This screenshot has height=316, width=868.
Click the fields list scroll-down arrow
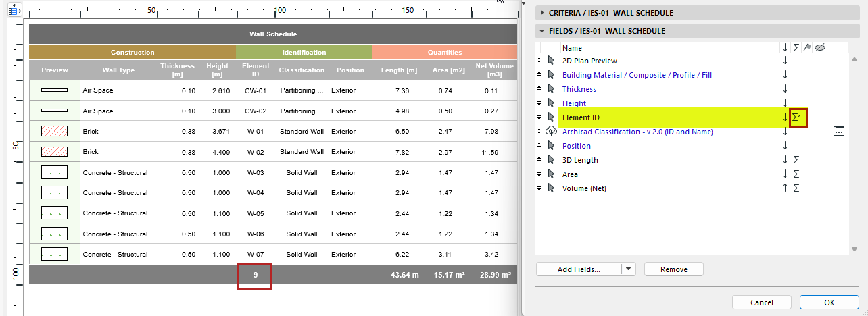point(855,248)
